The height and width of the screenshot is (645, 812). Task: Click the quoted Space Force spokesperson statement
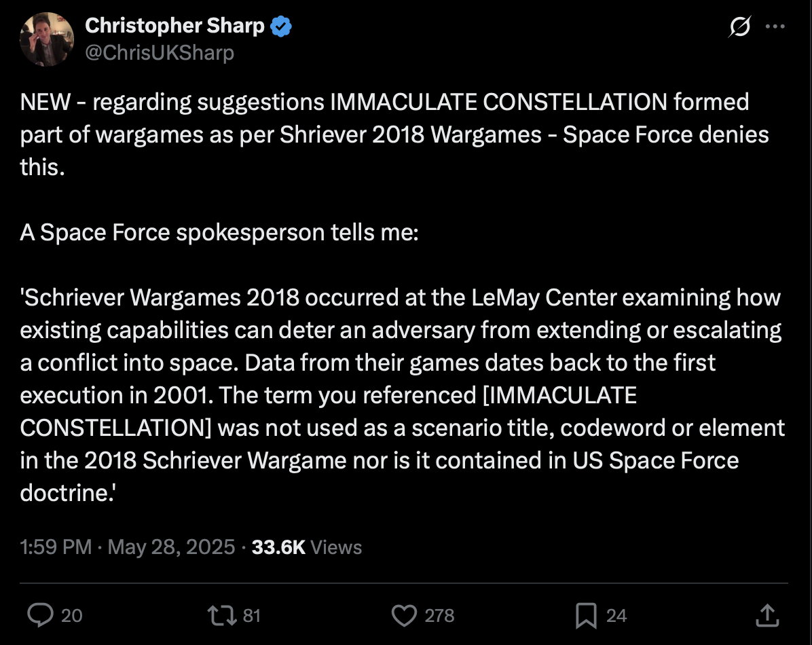click(403, 395)
